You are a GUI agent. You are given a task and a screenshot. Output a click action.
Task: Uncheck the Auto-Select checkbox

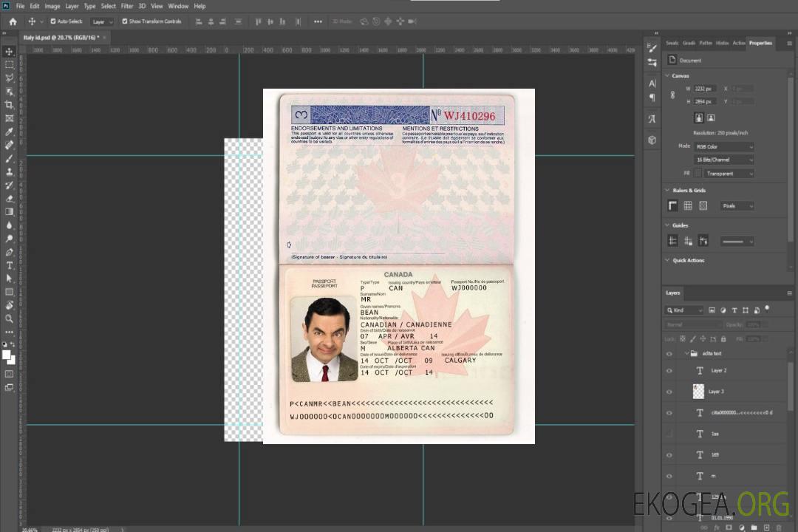(53, 21)
